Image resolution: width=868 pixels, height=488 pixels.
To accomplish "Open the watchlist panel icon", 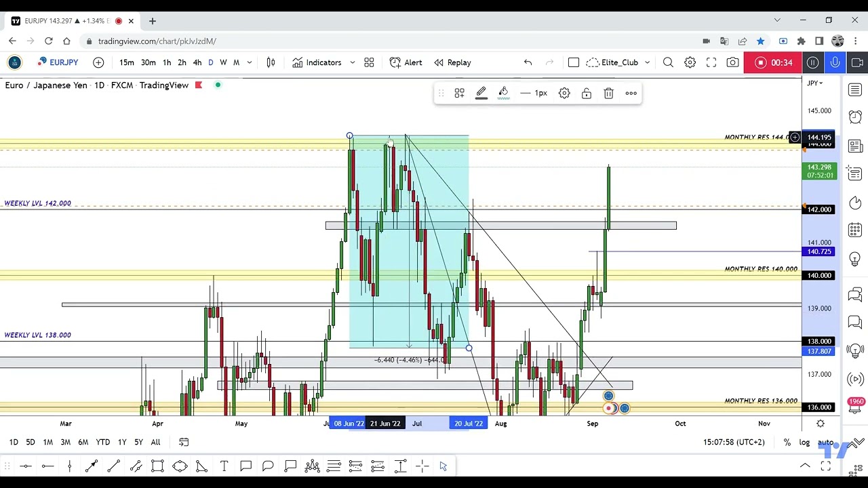I will point(855,90).
